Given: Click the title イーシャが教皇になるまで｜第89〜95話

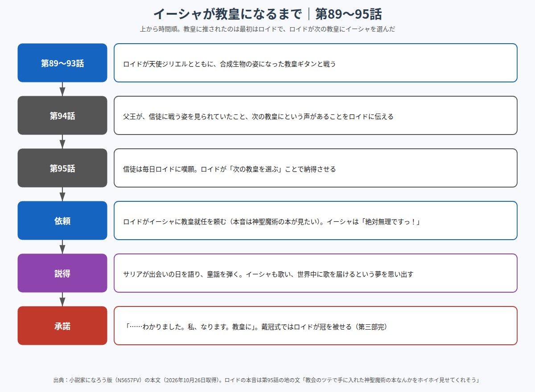Looking at the screenshot, I should tap(267, 14).
